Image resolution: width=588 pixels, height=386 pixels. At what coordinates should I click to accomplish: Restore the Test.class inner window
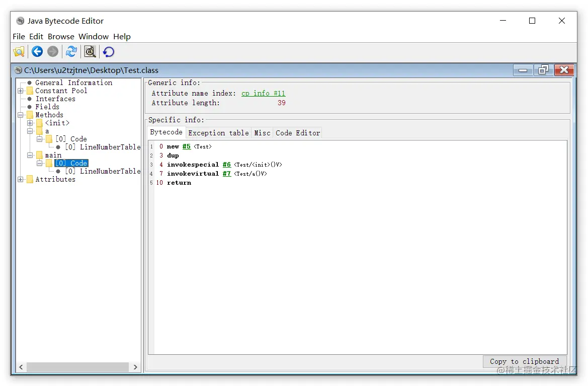click(x=543, y=70)
